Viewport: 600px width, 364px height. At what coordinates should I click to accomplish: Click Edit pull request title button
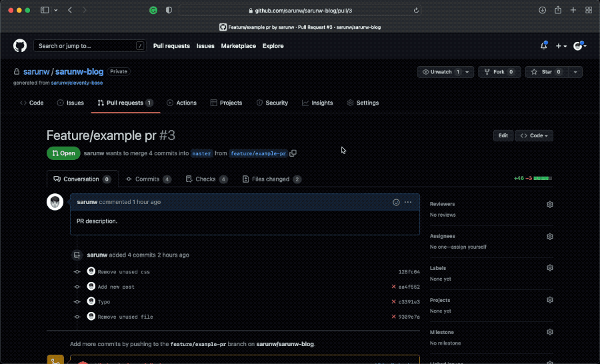point(503,135)
